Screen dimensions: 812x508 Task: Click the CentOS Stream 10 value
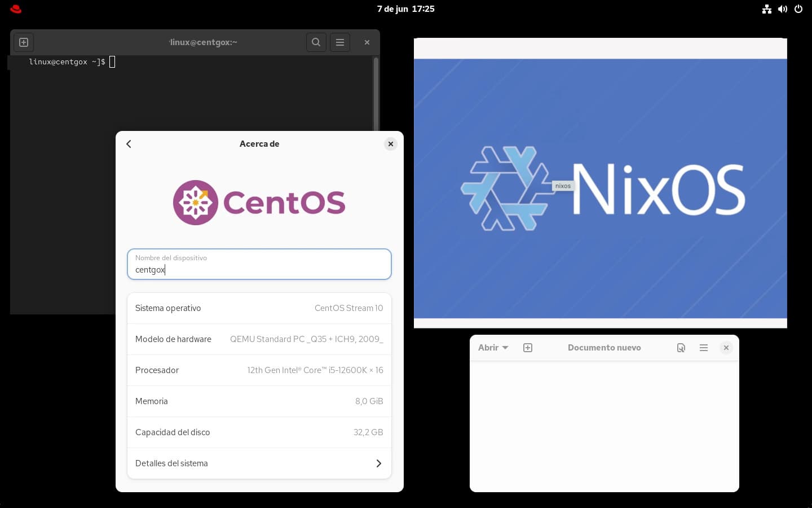pyautogui.click(x=348, y=308)
